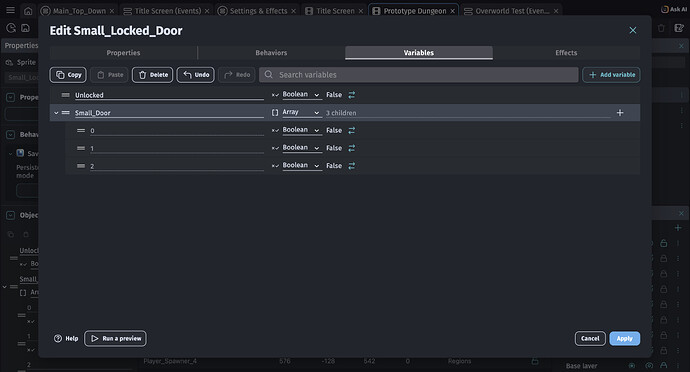690x372 pixels.
Task: Switch to the Title Screen scene tab
Action: click(x=335, y=11)
